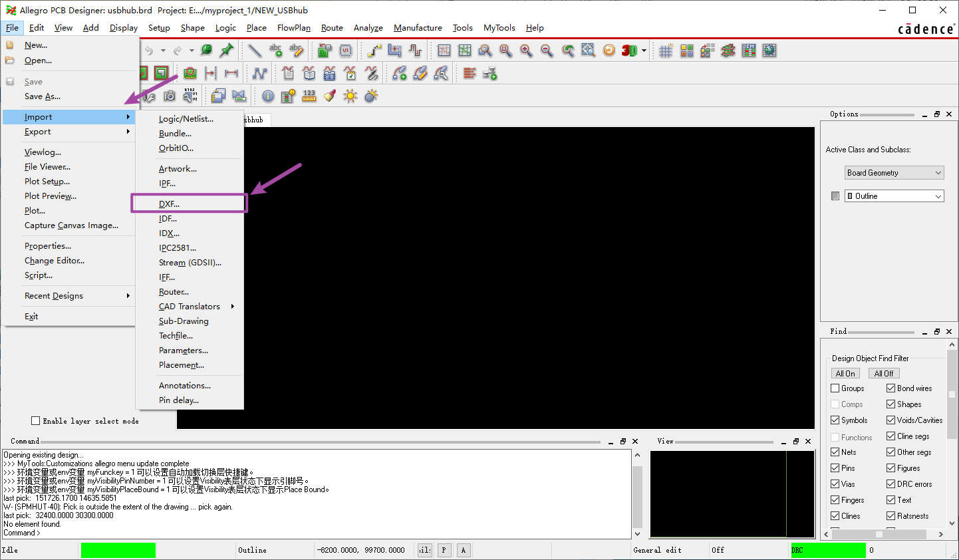This screenshot has height=560, width=959.
Task: Expand the CAD Translators submenu
Action: point(190,307)
